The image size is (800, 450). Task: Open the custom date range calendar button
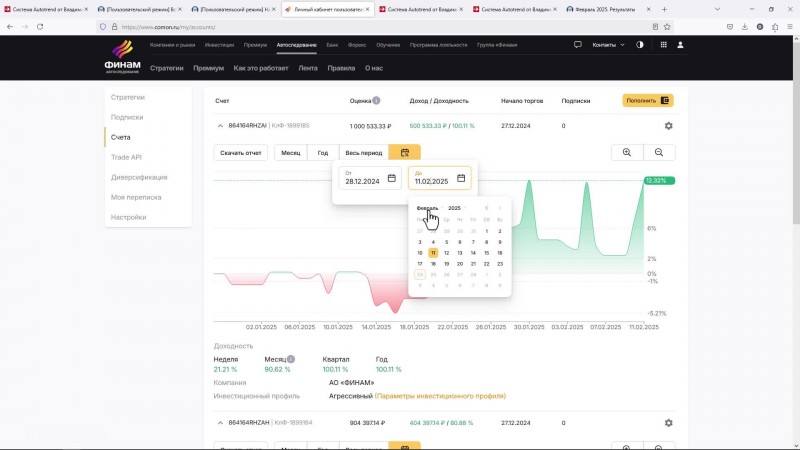click(405, 153)
